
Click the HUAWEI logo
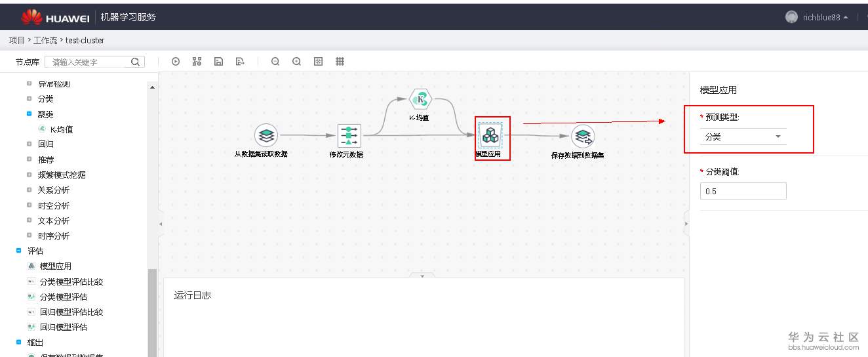click(55, 17)
